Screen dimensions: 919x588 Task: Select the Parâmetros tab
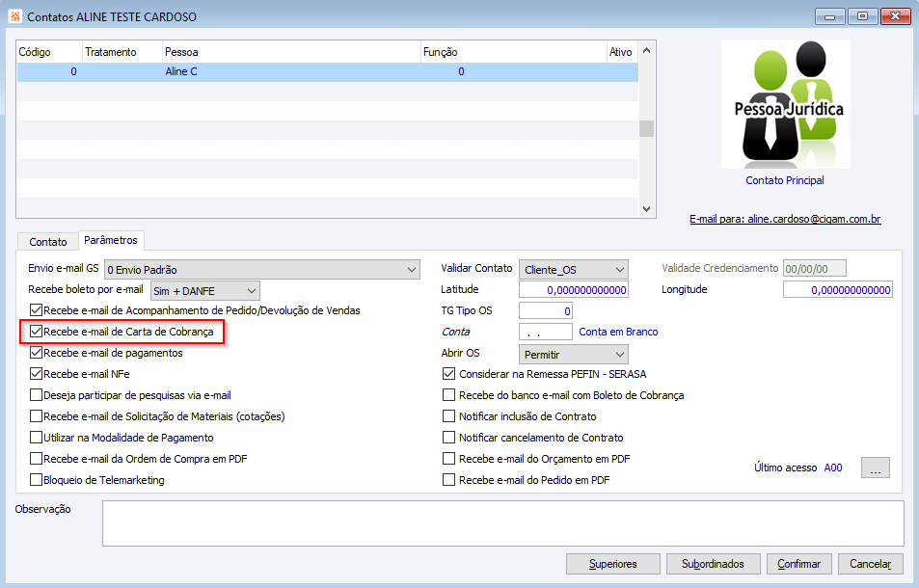click(111, 240)
